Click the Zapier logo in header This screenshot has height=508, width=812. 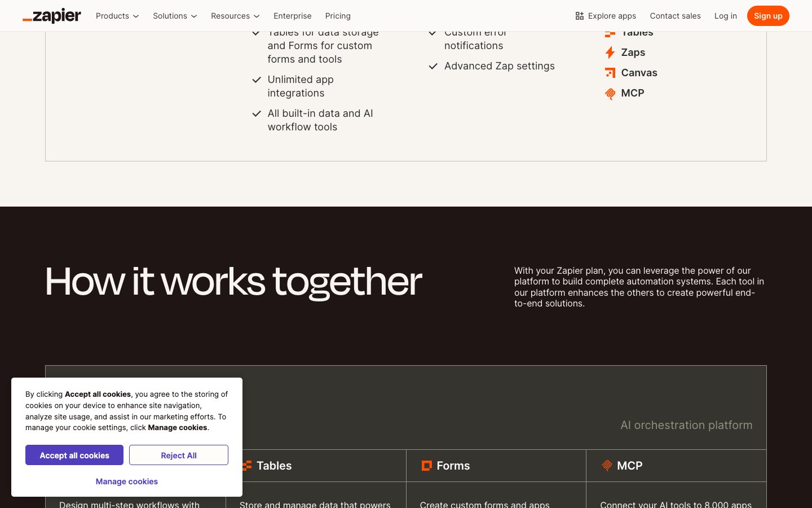[52, 16]
